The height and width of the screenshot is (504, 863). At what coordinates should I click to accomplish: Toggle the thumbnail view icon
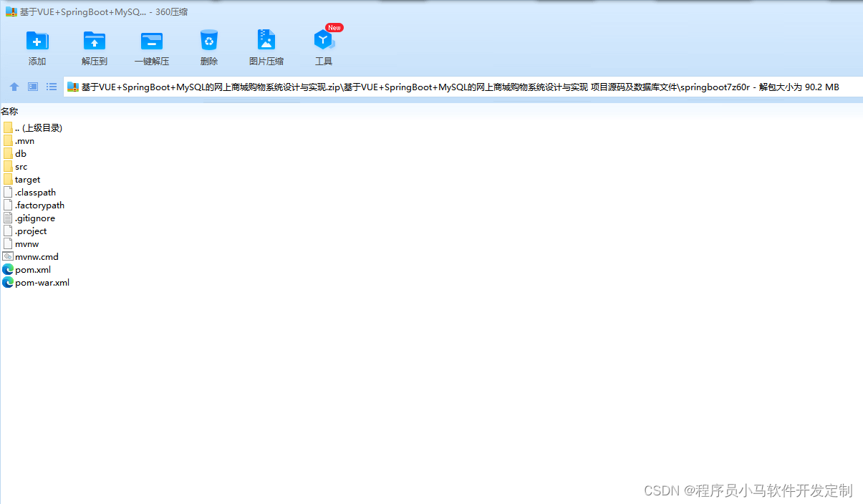click(32, 87)
